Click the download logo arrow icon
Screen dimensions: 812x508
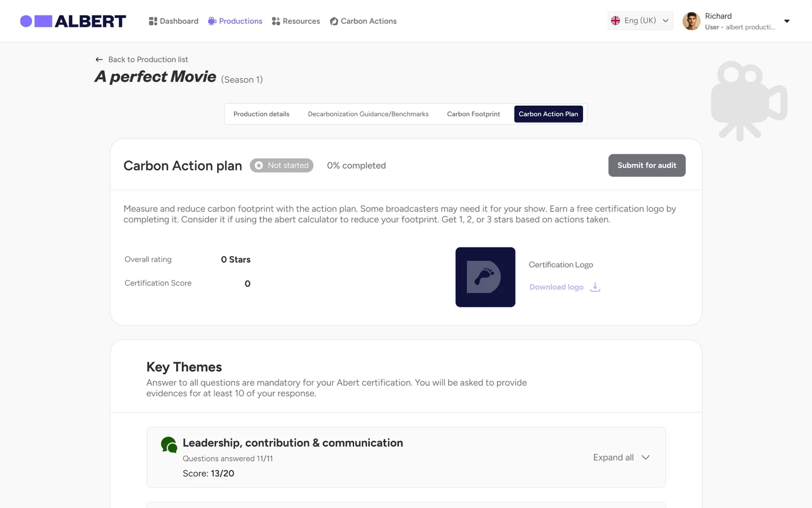[x=595, y=287]
